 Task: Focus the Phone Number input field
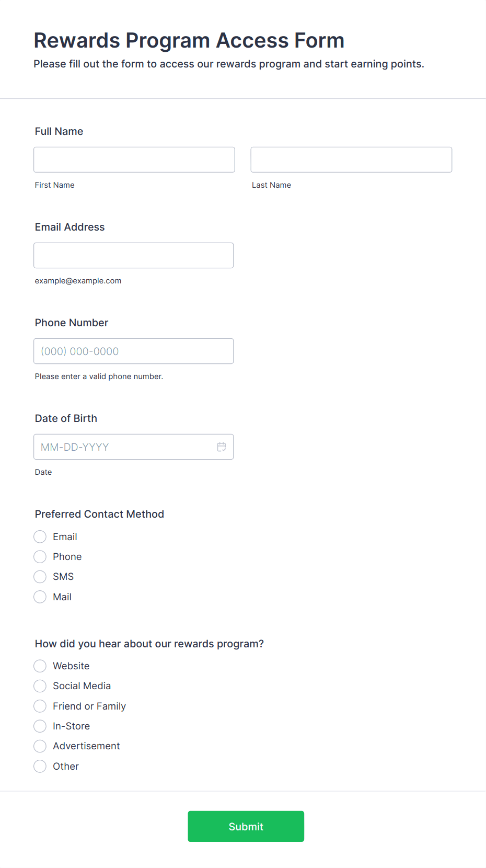pyautogui.click(x=134, y=351)
